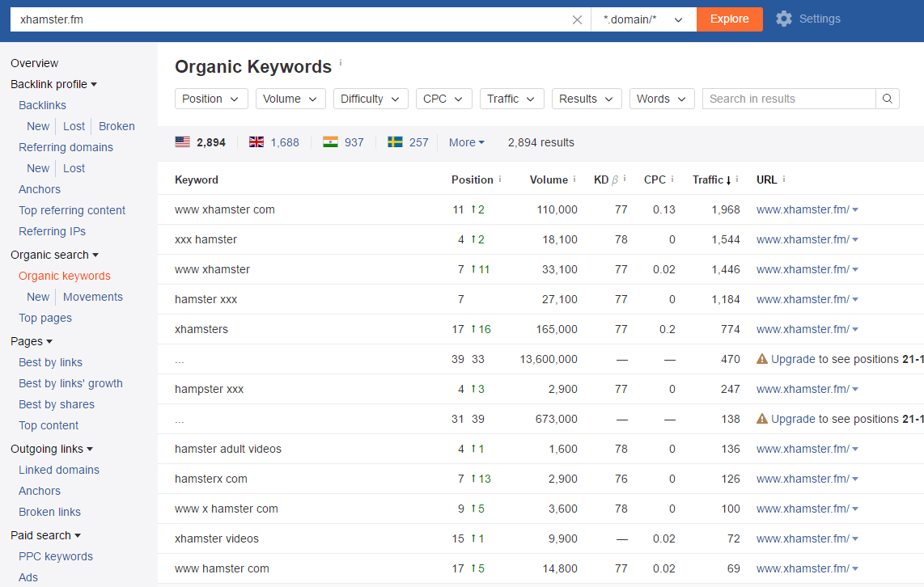This screenshot has height=587, width=924.
Task: Open Linked domains report
Action: coord(59,470)
